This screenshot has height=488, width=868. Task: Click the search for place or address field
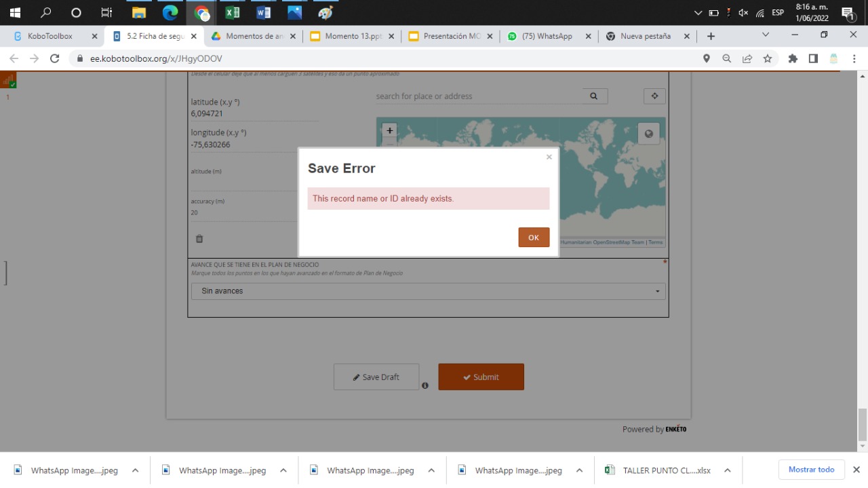point(479,96)
